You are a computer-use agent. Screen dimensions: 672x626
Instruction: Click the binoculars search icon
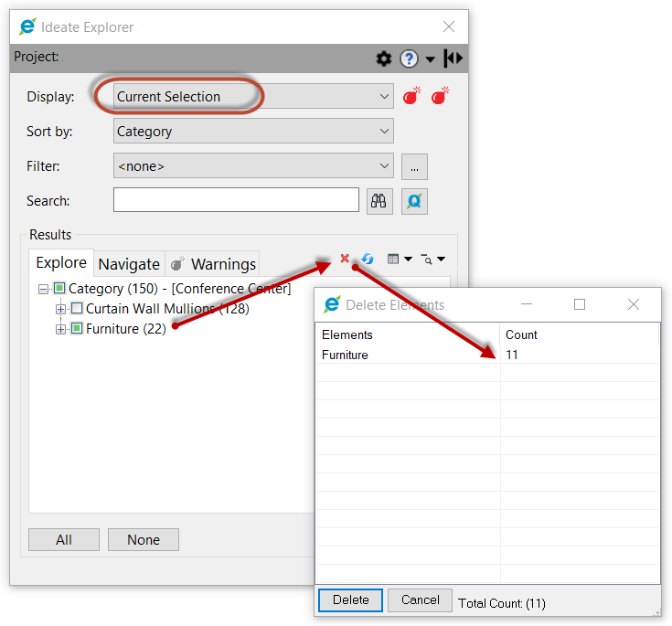(379, 201)
